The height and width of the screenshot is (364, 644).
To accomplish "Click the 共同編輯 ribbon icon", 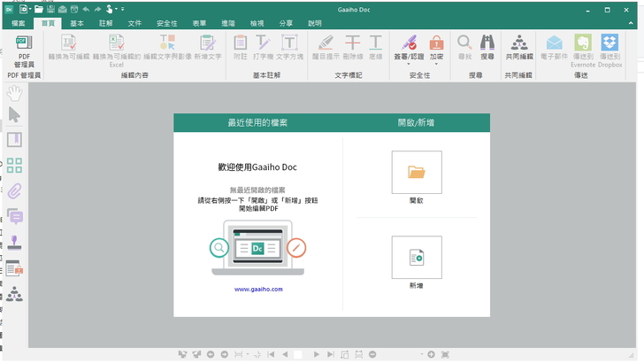I will coord(518,48).
